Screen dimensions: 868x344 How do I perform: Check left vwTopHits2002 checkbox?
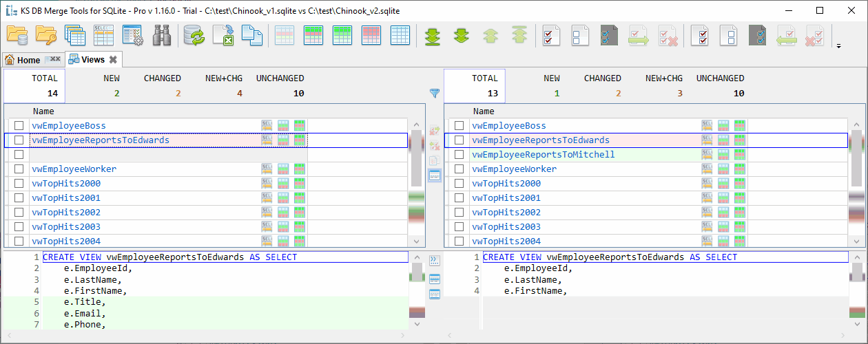[19, 212]
